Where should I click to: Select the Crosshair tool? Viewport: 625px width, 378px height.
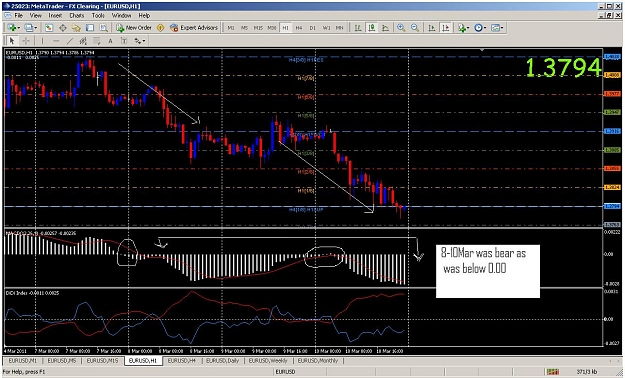click(26, 41)
